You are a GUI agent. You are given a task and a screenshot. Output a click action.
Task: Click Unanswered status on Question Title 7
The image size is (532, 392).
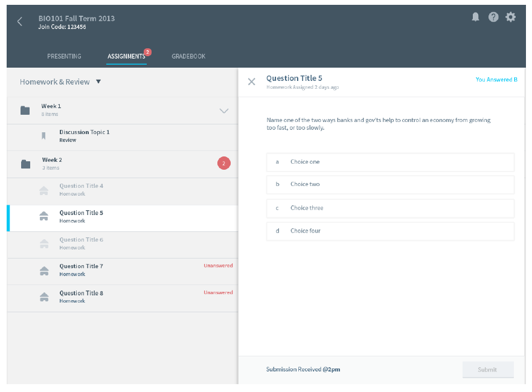(218, 265)
